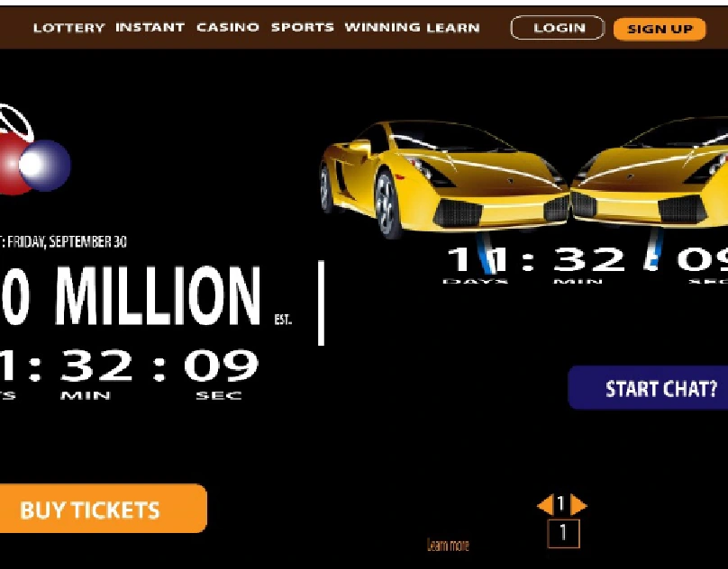This screenshot has width=728, height=569.
Task: Open the SPORTS navigation item
Action: coord(302,27)
